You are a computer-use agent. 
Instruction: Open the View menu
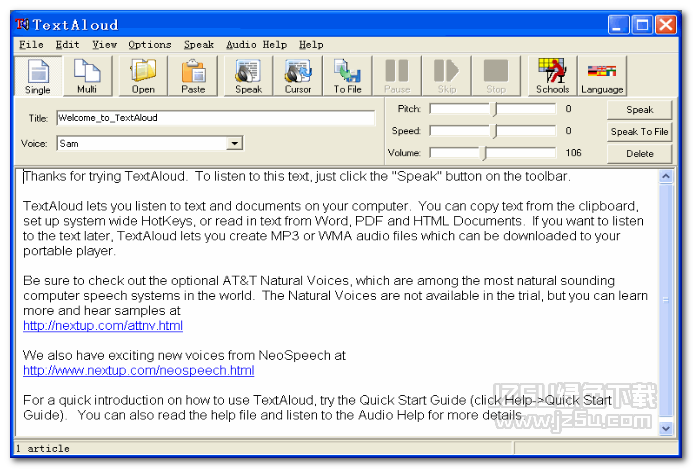(x=104, y=45)
